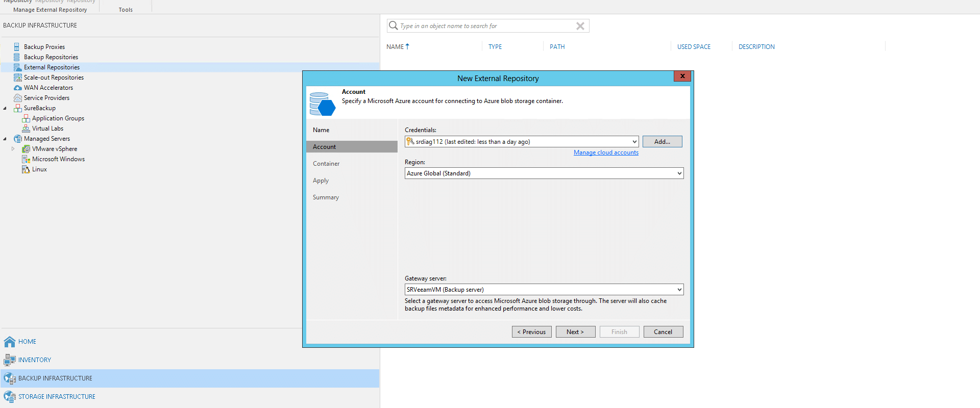
Task: Select Service Providers tree item
Action: click(46, 98)
